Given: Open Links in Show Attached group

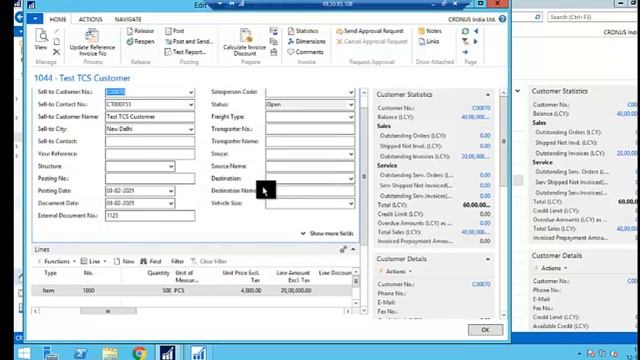Looking at the screenshot, I should [x=429, y=42].
